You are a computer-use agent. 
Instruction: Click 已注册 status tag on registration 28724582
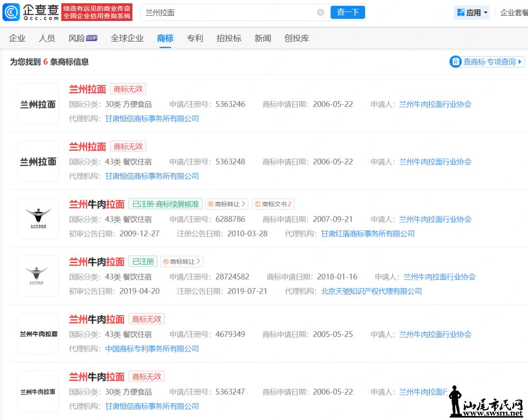tap(143, 262)
